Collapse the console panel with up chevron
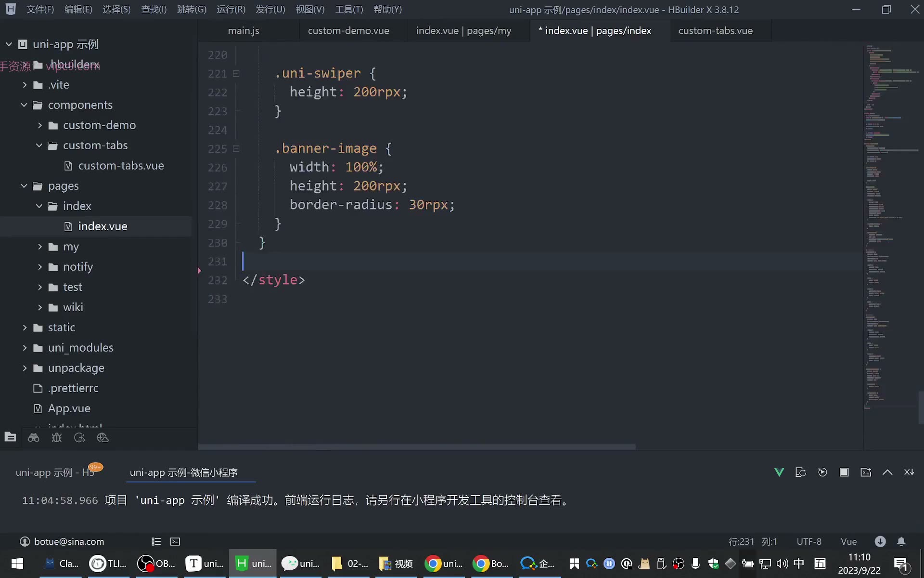This screenshot has width=924, height=578. 887,472
